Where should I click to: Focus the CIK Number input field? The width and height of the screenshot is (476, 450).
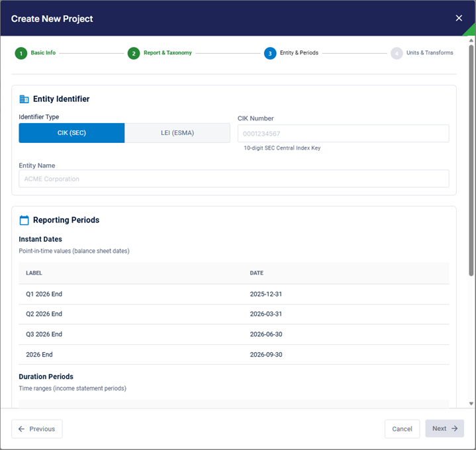(343, 134)
